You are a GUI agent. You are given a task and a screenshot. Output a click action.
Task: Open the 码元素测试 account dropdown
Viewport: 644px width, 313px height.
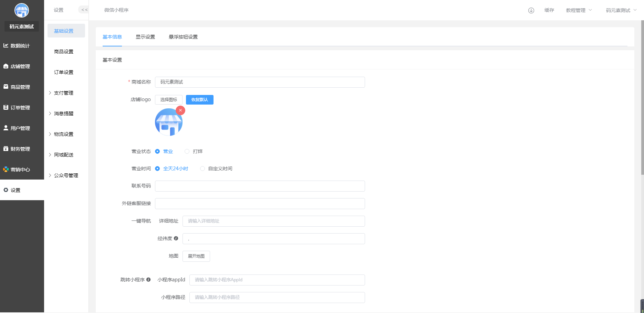click(x=621, y=10)
